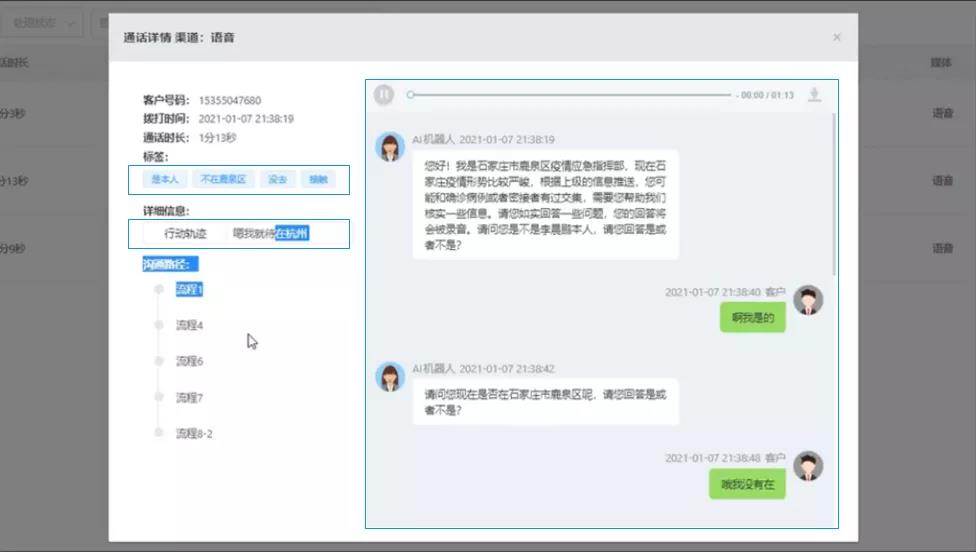Viewport: 976px width, 552px height.
Task: Download the call recording audio
Action: 815,95
